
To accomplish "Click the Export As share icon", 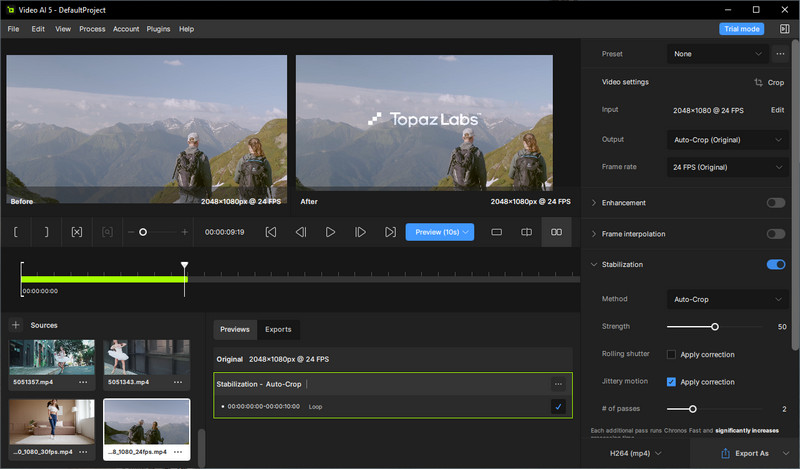I will tap(725, 453).
